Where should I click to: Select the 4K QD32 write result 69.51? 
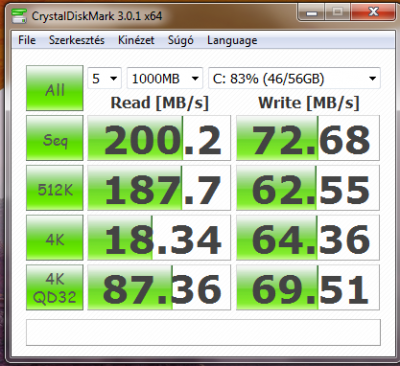308,287
